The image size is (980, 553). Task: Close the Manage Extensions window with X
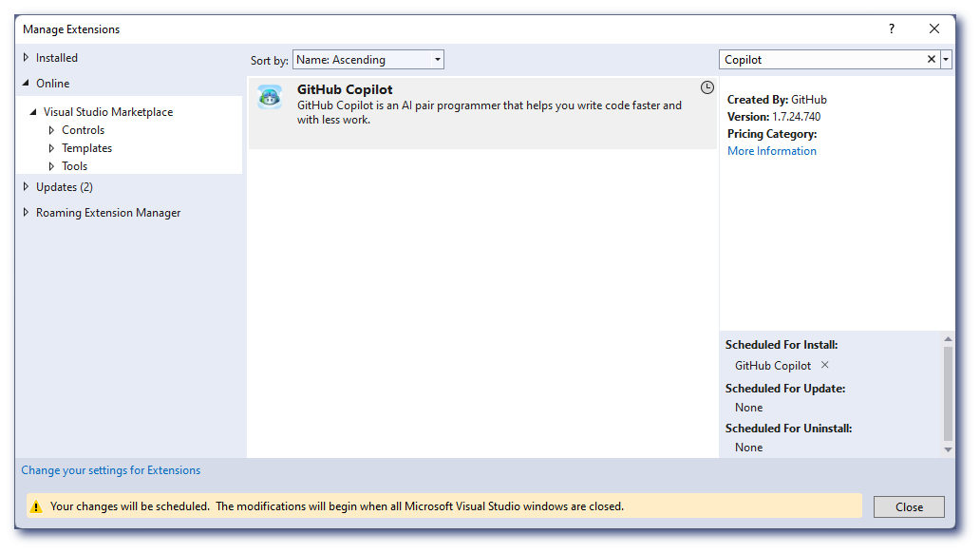[933, 29]
